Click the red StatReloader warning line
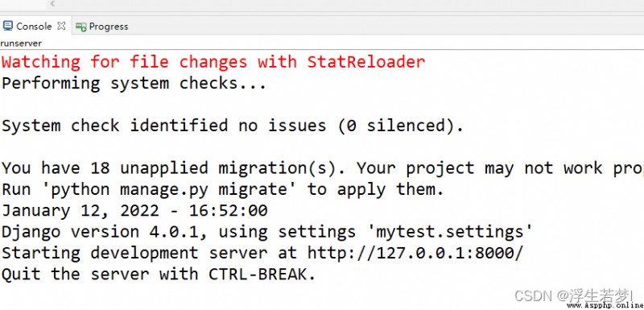644x310 pixels. pyautogui.click(x=213, y=62)
